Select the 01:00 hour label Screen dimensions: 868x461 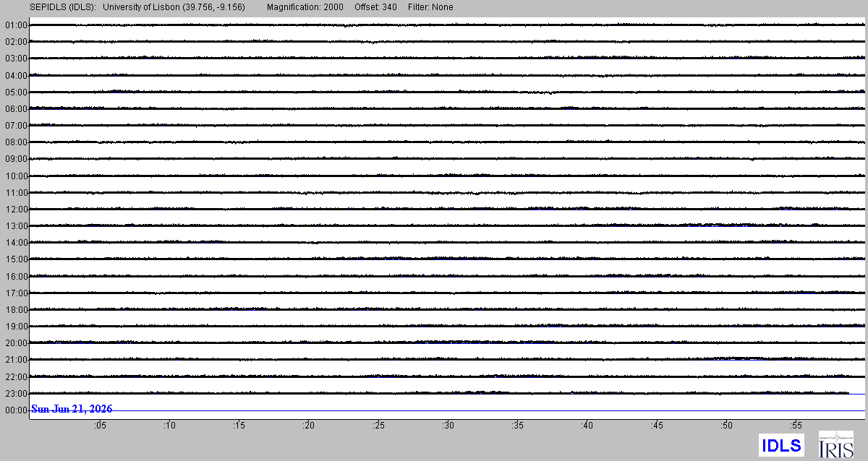pyautogui.click(x=16, y=25)
